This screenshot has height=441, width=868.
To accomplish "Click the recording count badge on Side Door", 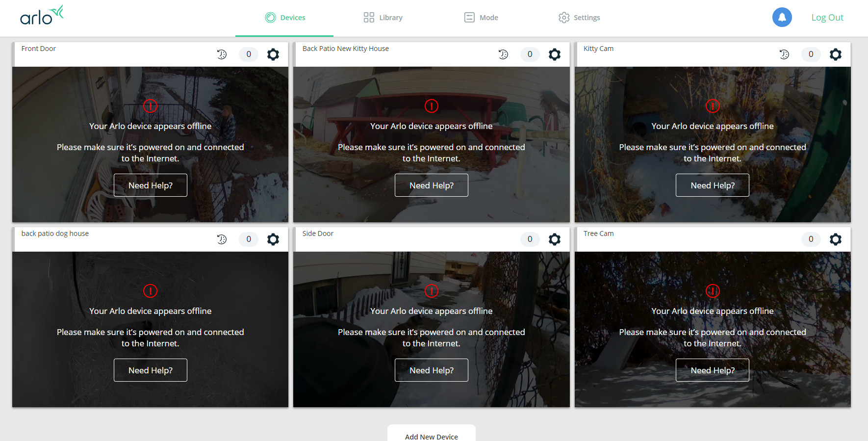I will [530, 239].
